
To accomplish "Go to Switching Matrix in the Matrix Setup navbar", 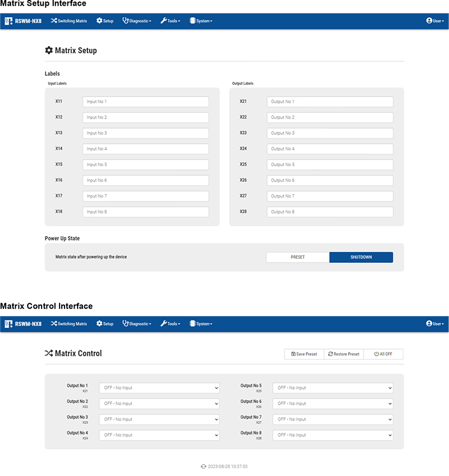I will [x=68, y=21].
